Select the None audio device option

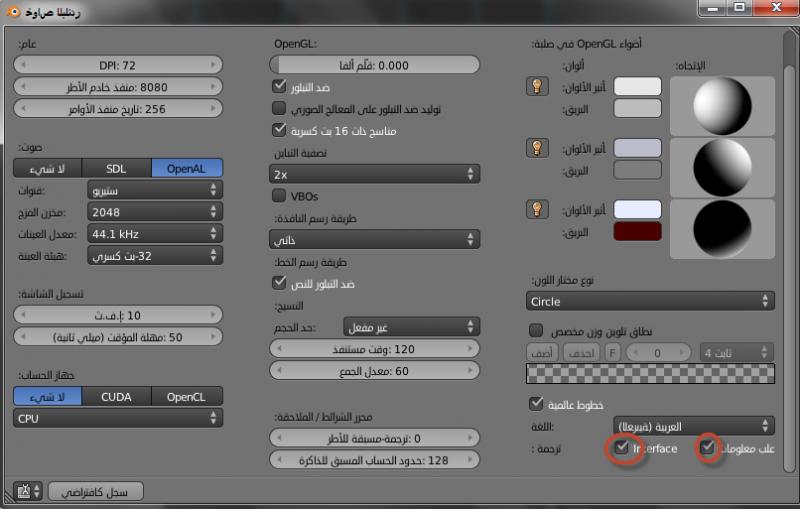click(x=47, y=168)
